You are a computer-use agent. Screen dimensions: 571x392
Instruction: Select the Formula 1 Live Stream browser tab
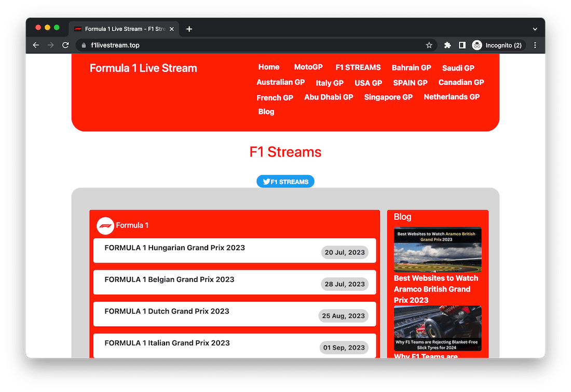(x=124, y=29)
